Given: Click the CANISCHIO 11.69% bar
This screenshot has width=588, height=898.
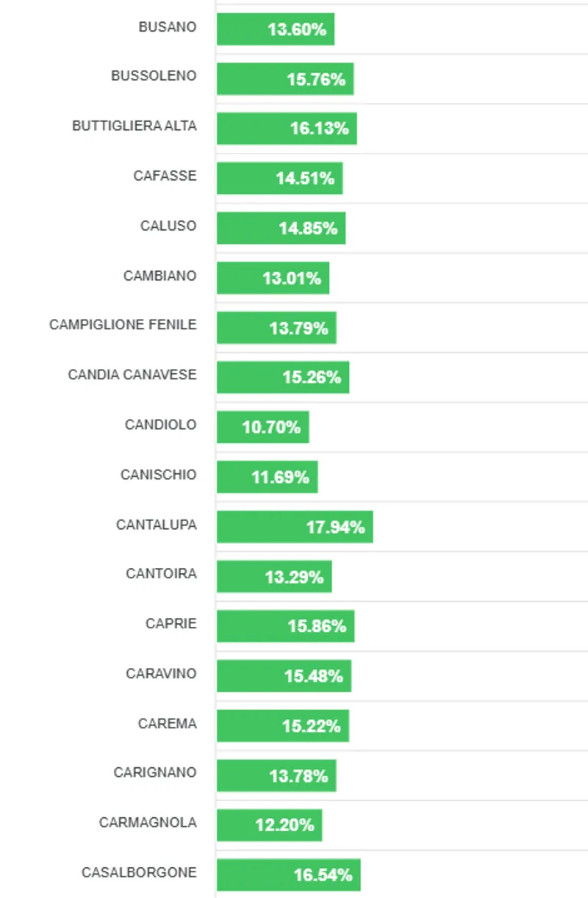Looking at the screenshot, I should point(267,477).
